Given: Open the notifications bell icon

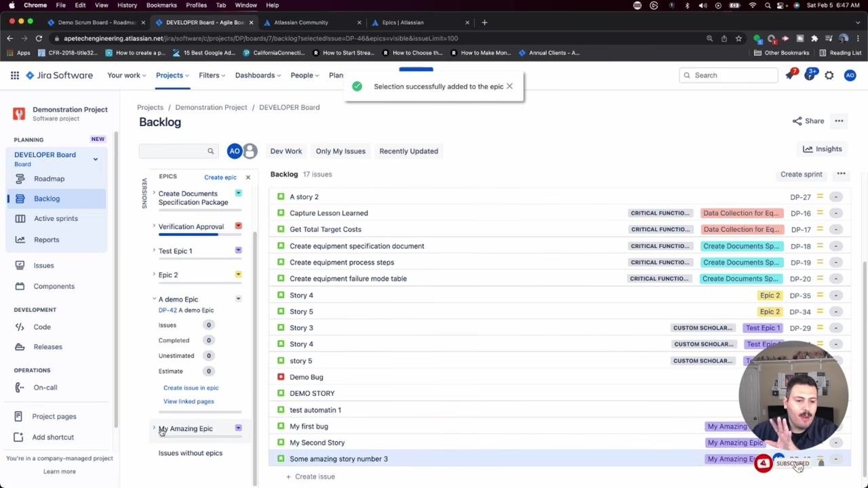Looking at the screenshot, I should 790,75.
